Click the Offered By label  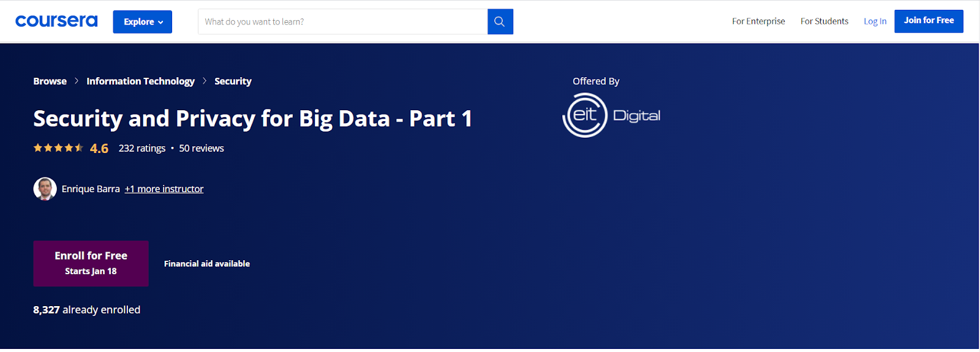(596, 81)
